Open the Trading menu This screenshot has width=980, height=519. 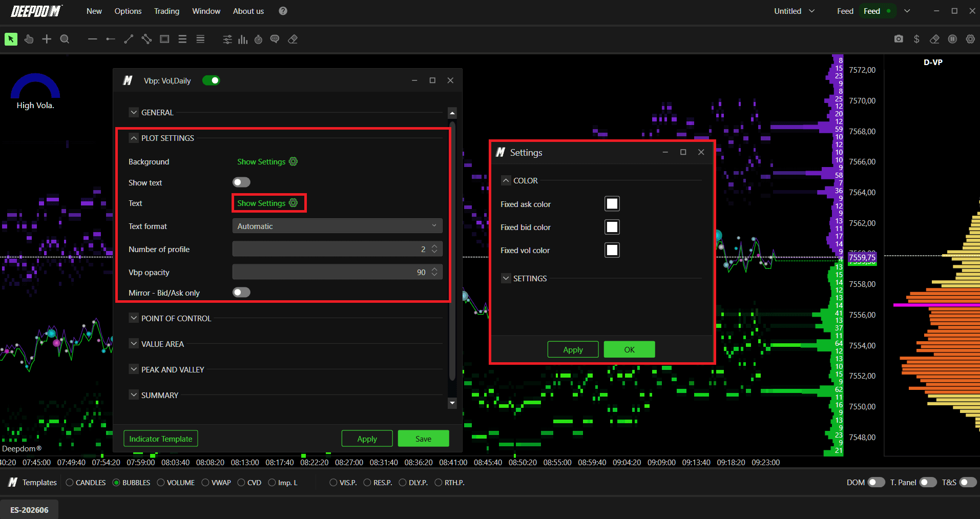pyautogui.click(x=167, y=11)
